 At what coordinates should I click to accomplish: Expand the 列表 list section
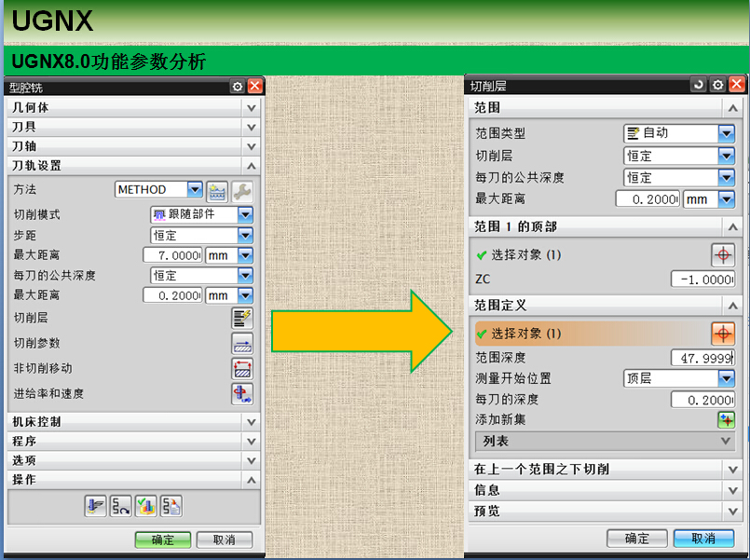[726, 441]
